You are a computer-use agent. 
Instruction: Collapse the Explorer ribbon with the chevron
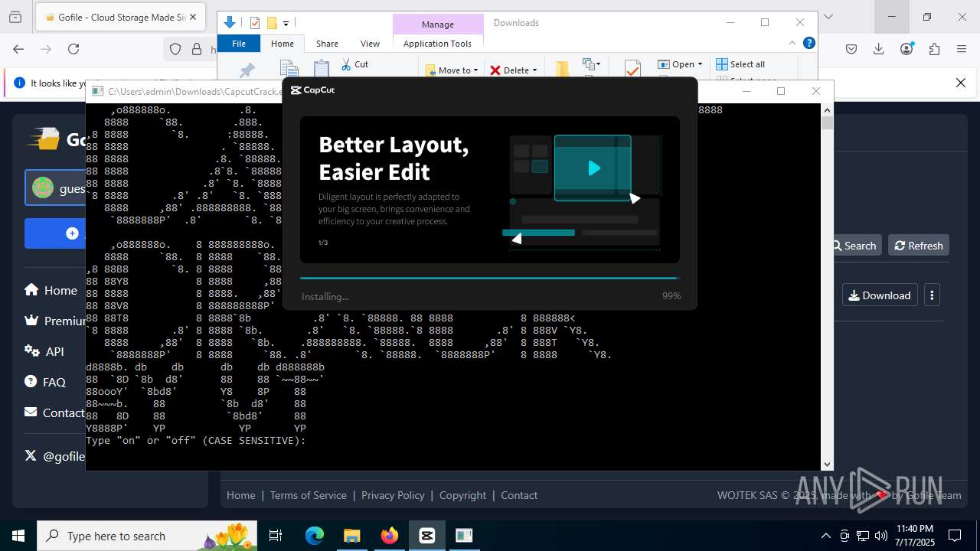coord(792,43)
